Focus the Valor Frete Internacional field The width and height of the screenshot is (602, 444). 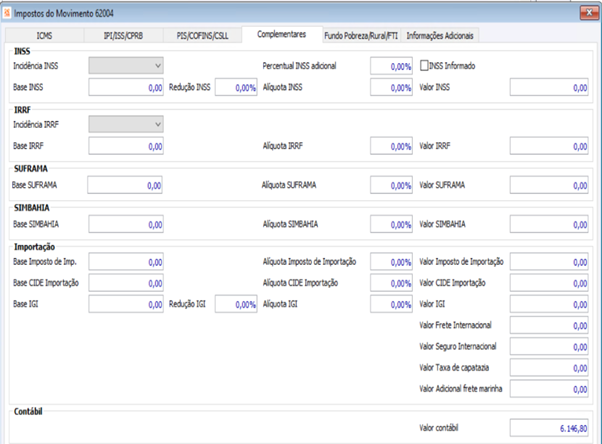click(549, 325)
